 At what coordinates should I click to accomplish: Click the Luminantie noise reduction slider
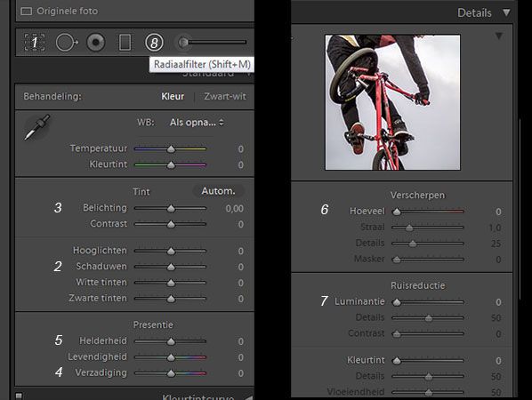click(428, 302)
